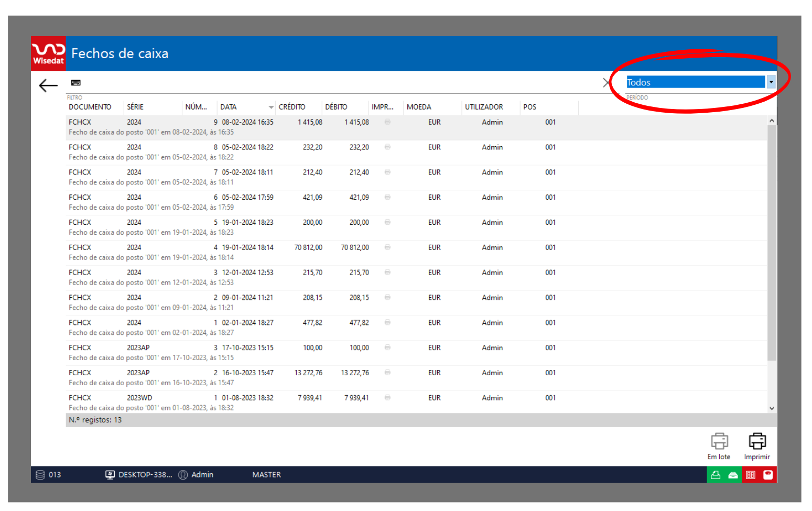Click the DATA column sort arrow
Image resolution: width=812 pixels, height=511 pixels.
271,107
